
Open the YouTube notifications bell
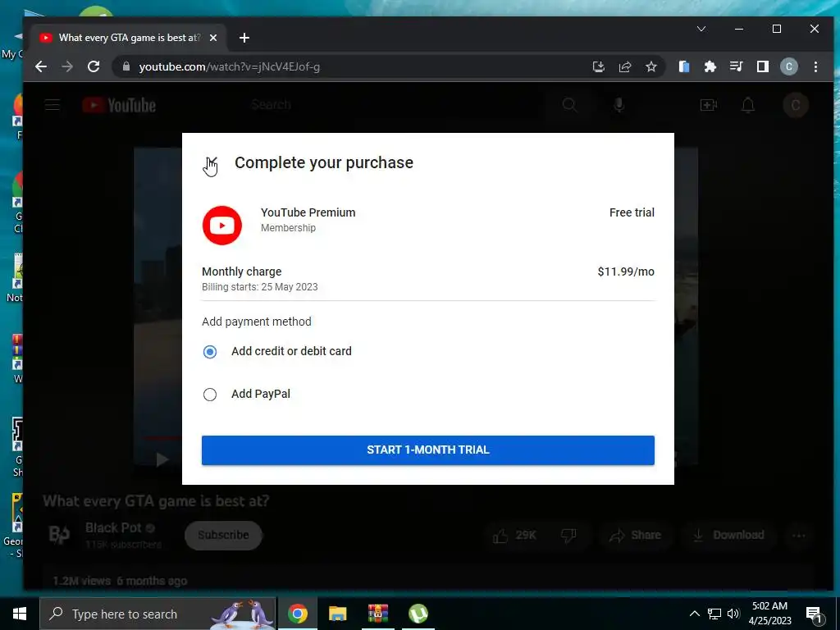pyautogui.click(x=748, y=105)
